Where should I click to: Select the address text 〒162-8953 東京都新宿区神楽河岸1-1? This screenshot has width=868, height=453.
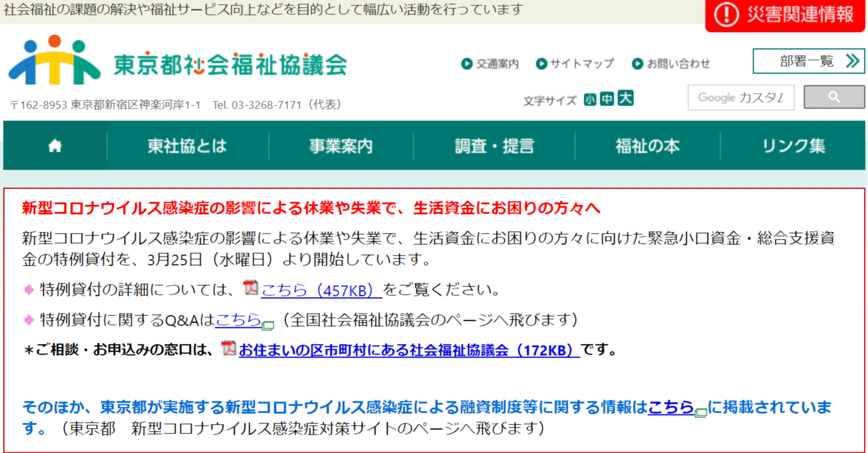105,105
